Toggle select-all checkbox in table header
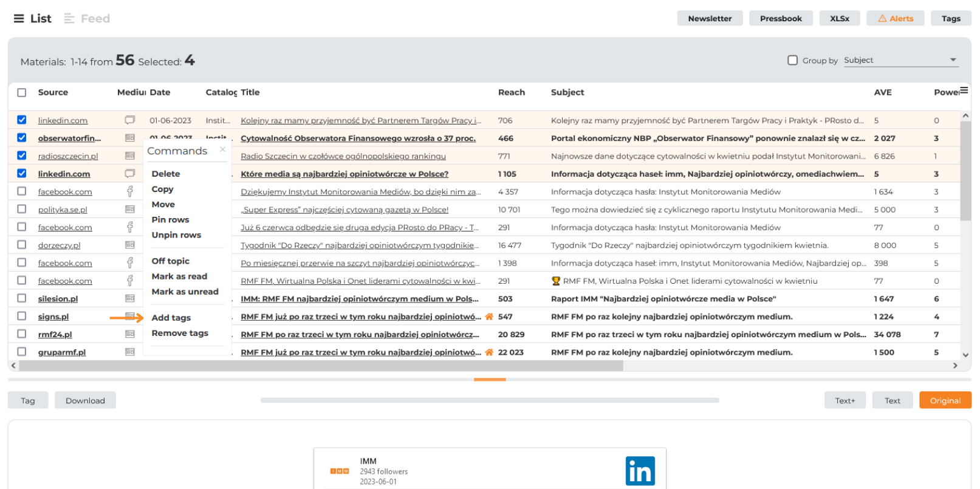Image resolution: width=980 pixels, height=489 pixels. (22, 92)
